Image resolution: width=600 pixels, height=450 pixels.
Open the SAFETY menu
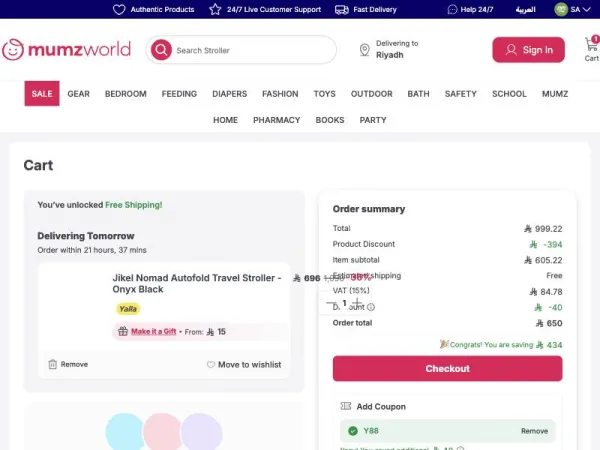461,94
